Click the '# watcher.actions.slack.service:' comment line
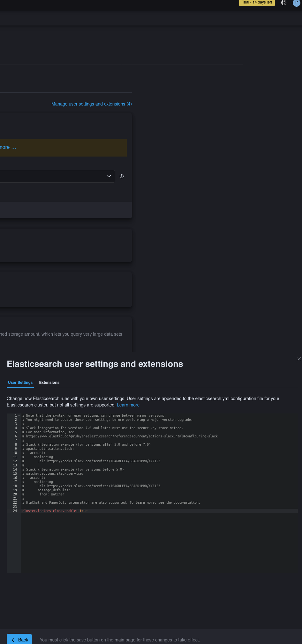Viewport: 302px width, 644px height. pyautogui.click(x=53, y=474)
